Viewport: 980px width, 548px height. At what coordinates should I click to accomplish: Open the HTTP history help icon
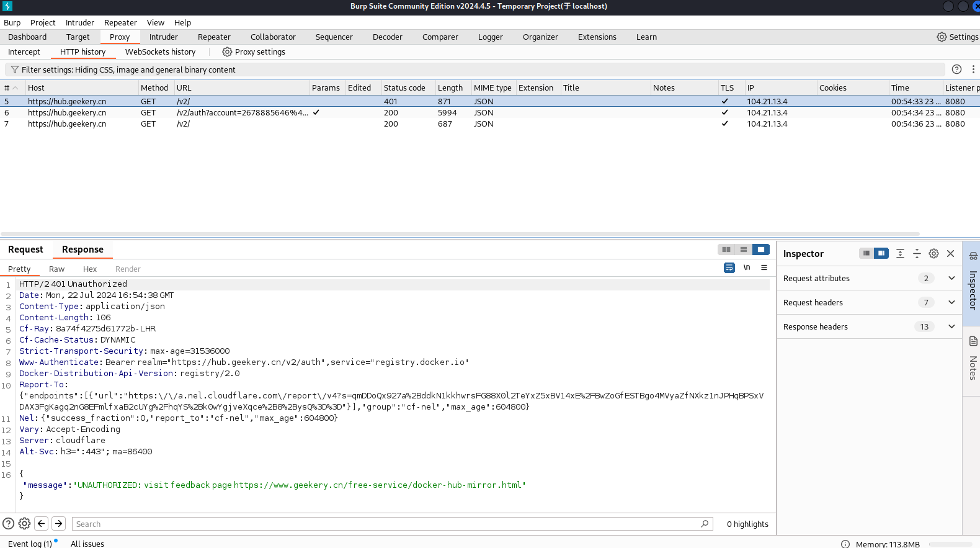coord(956,70)
